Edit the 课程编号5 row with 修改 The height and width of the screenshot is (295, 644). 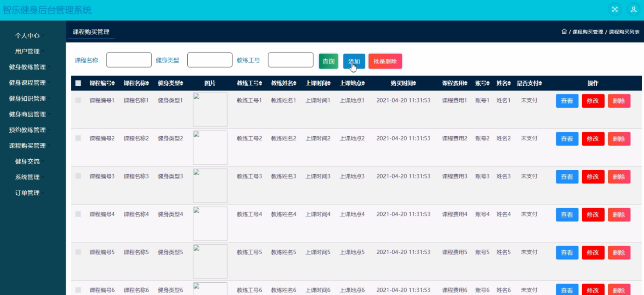593,253
